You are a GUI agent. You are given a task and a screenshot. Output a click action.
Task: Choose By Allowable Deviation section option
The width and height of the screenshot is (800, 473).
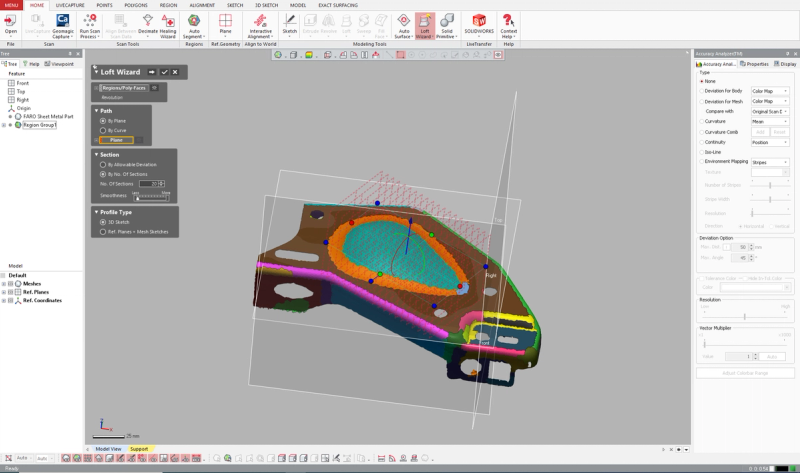[x=103, y=165]
